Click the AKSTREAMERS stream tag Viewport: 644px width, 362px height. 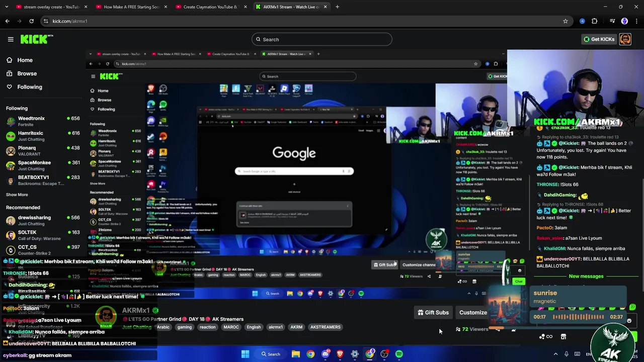(x=326, y=327)
